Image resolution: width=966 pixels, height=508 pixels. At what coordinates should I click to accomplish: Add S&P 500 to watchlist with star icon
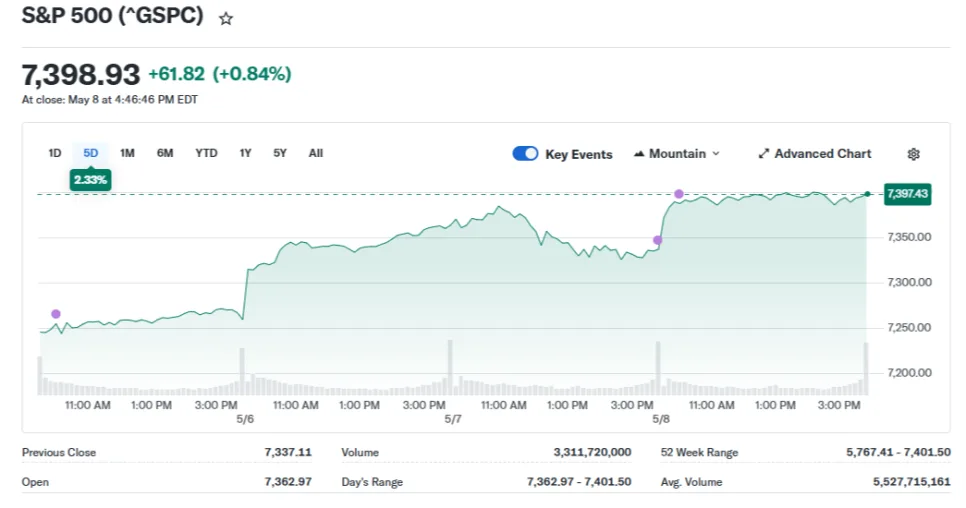pos(226,19)
